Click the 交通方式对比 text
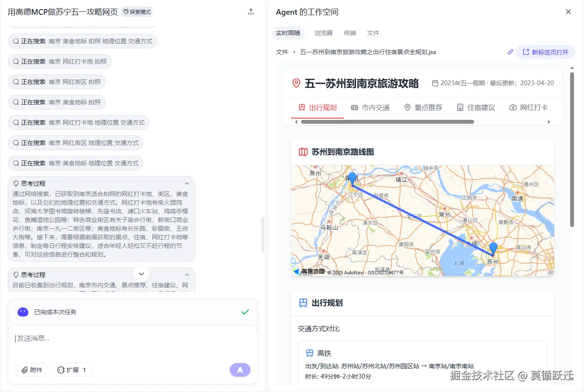The height and width of the screenshot is (392, 584). (x=319, y=329)
